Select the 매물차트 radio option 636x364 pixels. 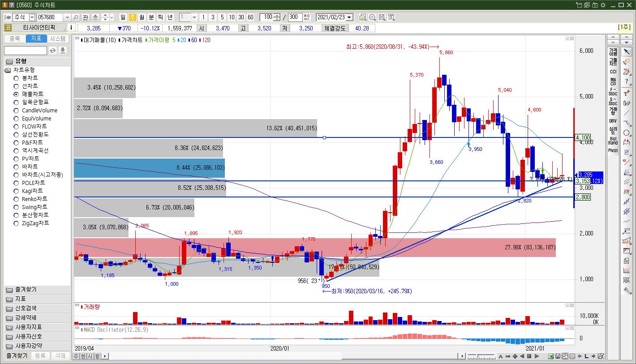coord(16,94)
